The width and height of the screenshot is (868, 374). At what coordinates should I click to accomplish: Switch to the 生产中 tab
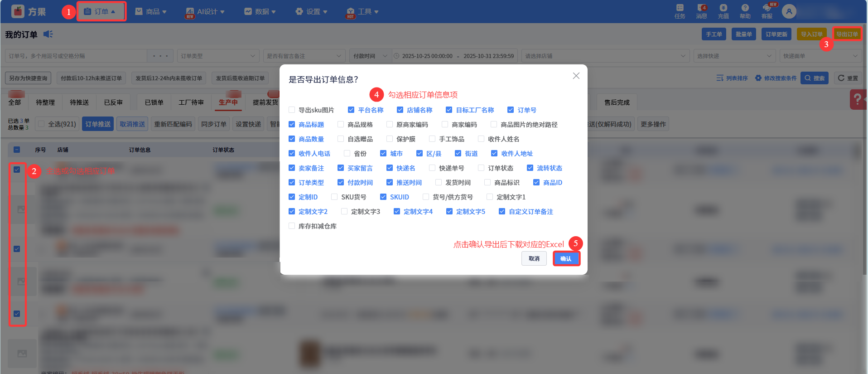click(228, 102)
